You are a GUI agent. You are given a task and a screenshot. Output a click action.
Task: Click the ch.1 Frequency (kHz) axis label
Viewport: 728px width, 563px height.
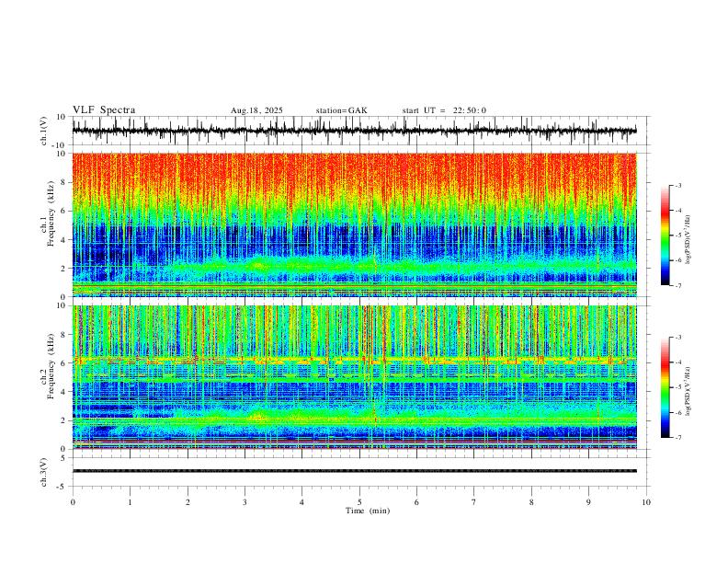coord(48,212)
